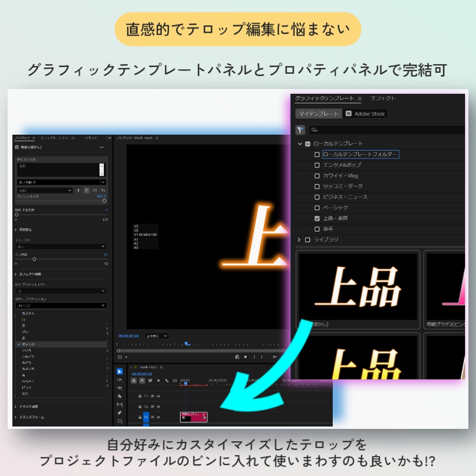Open the Bold font style dropdown
The image size is (476, 476).
[x=45, y=190]
